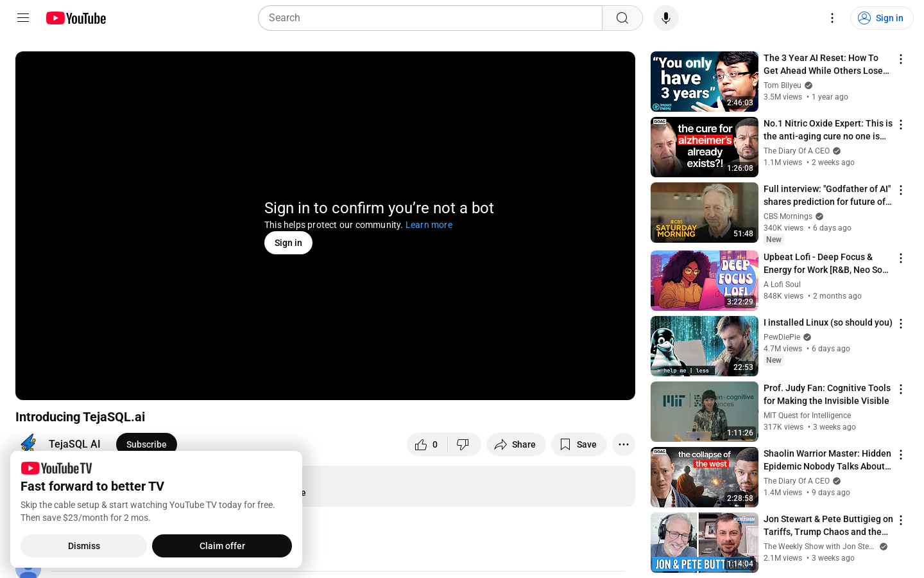Open options for Godfather of AI interview
This screenshot has height=578, width=924.
(901, 190)
